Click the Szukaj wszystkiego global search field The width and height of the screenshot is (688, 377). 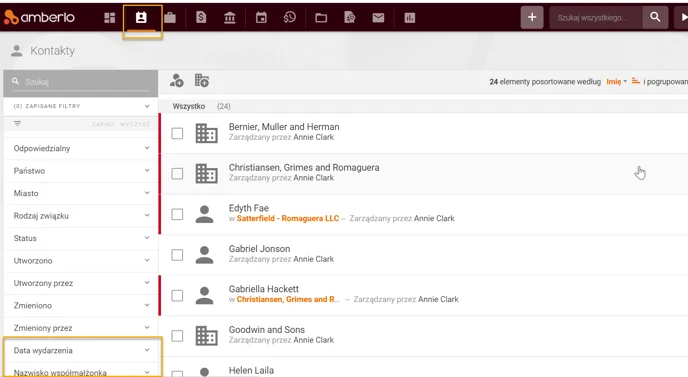tap(596, 18)
